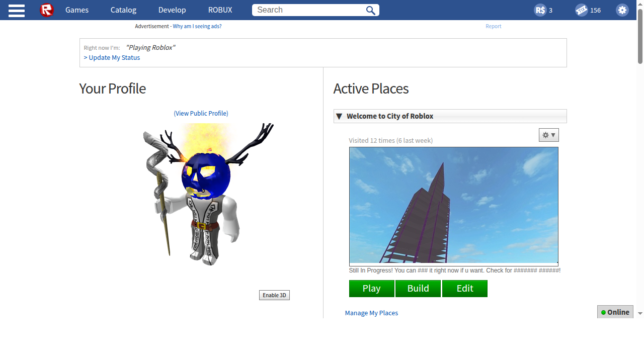Click the Edit button
The image size is (644, 362).
465,289
